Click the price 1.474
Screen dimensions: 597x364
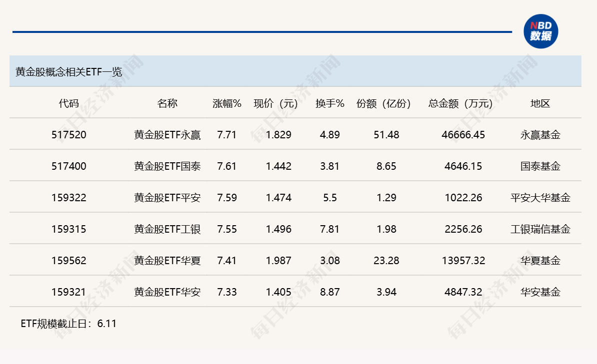click(x=278, y=198)
